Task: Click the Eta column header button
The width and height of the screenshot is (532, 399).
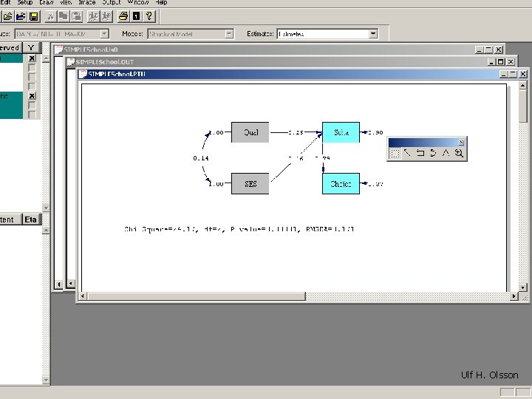Action: click(x=31, y=219)
